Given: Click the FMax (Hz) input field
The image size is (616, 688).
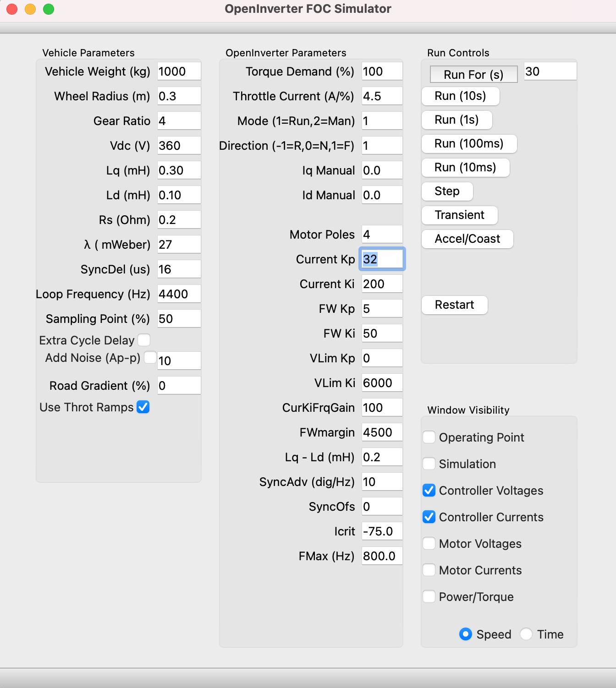Looking at the screenshot, I should tap(382, 556).
